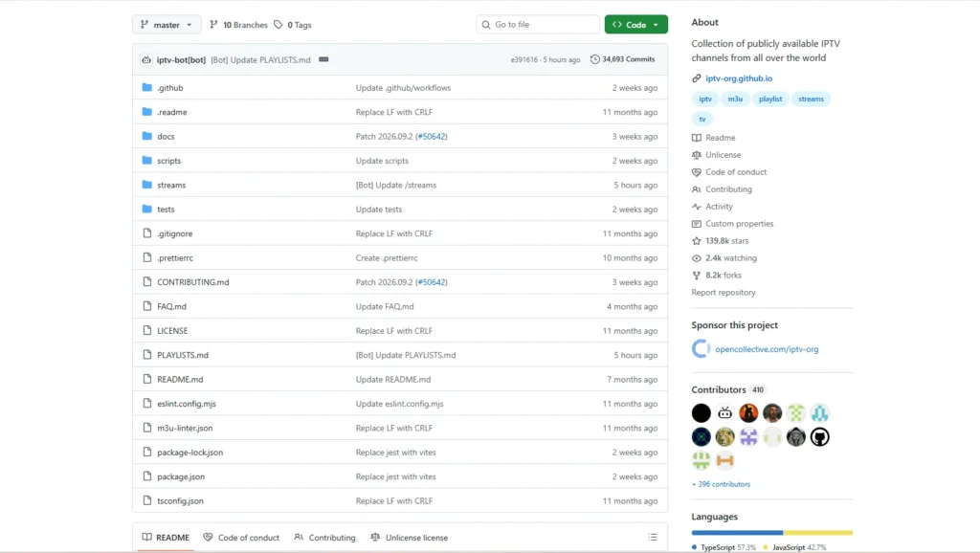Open the 34,693 Commits history
Screen dimensions: 980x553
click(x=622, y=59)
